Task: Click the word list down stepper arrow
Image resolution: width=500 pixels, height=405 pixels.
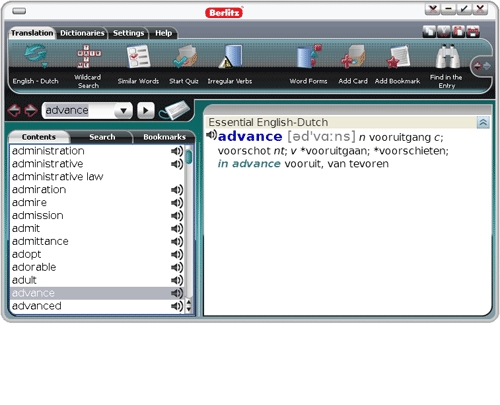Action: coord(189,309)
